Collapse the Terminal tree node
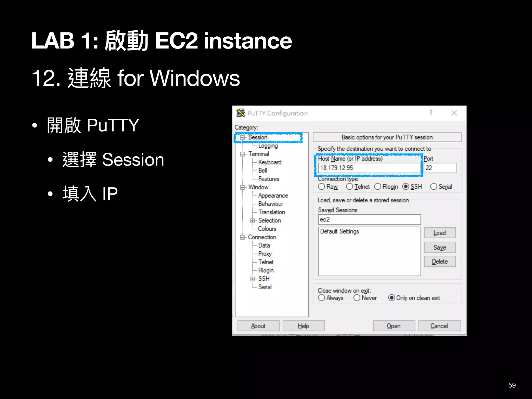The height and width of the screenshot is (399, 532). (242, 154)
